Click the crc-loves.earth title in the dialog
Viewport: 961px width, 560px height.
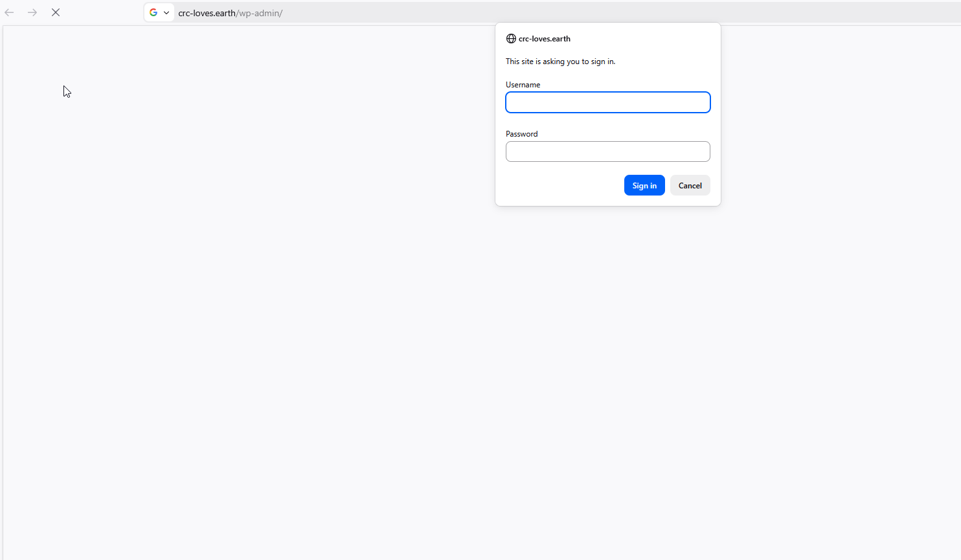coord(545,39)
